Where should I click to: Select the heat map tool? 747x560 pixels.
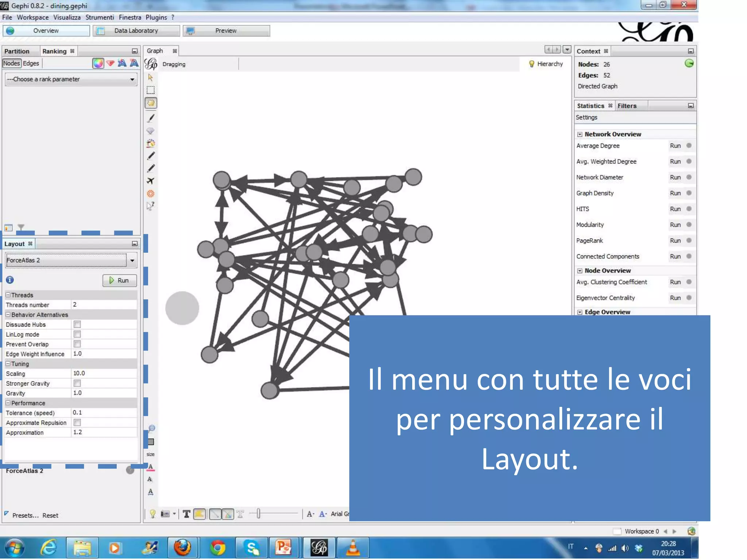click(150, 194)
